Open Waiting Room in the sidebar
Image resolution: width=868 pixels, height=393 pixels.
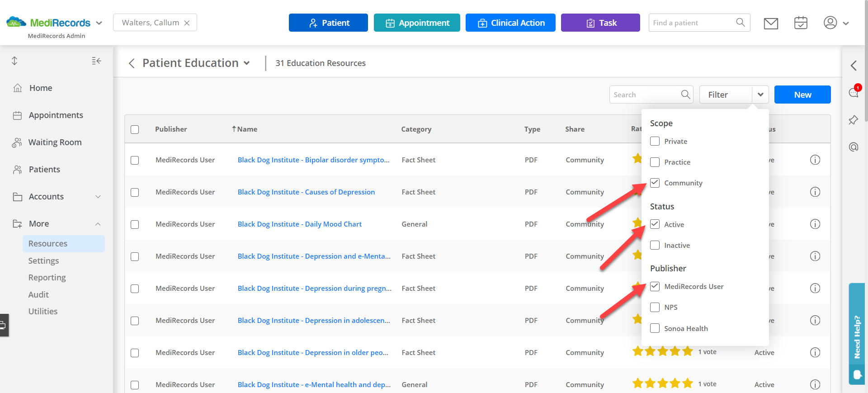coord(55,142)
